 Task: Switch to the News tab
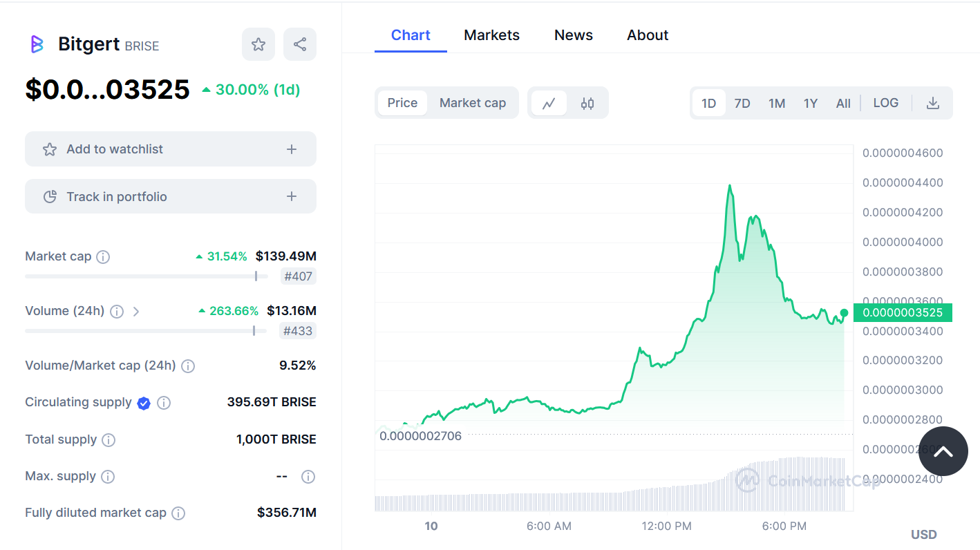(574, 35)
